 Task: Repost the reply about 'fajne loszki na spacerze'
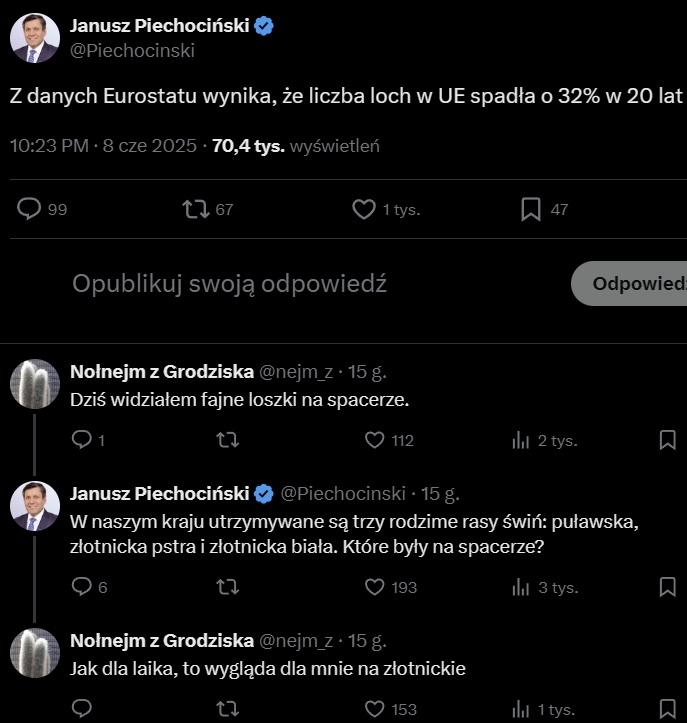[x=228, y=440]
